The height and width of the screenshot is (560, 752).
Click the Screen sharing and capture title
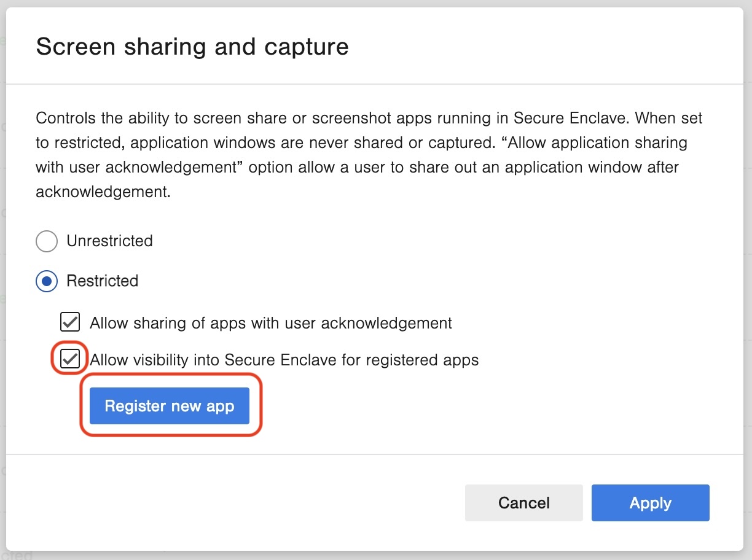192,46
